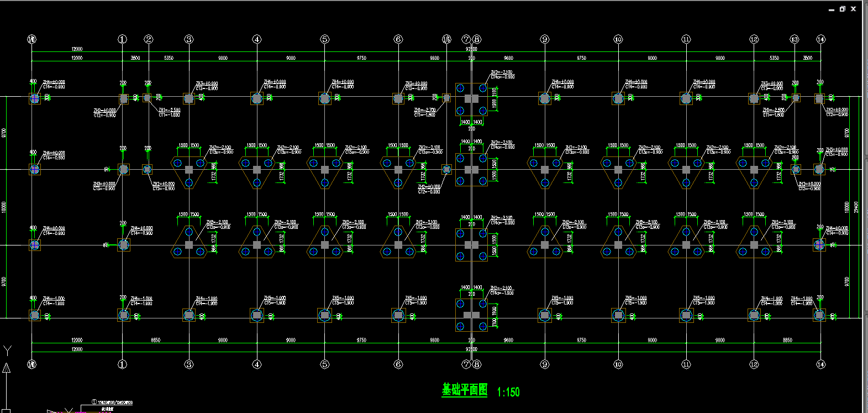Pick lower grid bubble 8
The image size is (868, 413).
(x=476, y=364)
